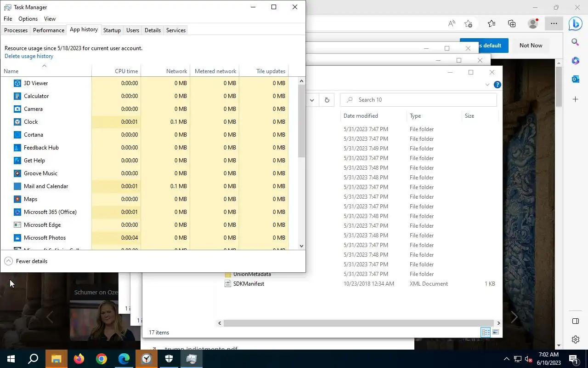Open the Windows Start menu
Screen dimensions: 588x368
[x=11, y=359]
